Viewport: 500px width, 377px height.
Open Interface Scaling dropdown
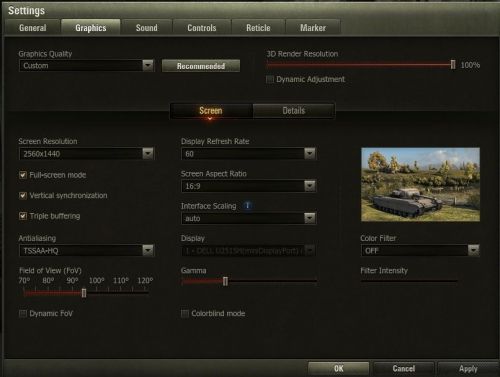point(248,218)
